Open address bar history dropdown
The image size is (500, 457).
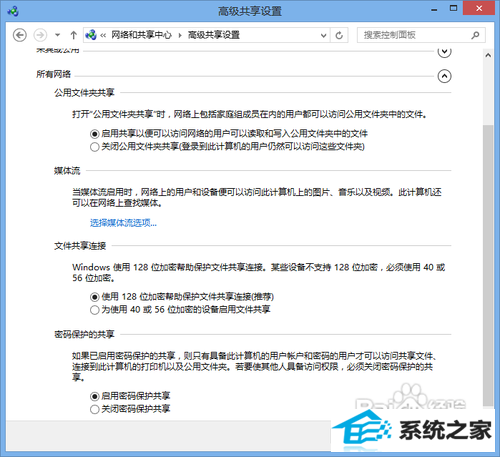tap(323, 35)
